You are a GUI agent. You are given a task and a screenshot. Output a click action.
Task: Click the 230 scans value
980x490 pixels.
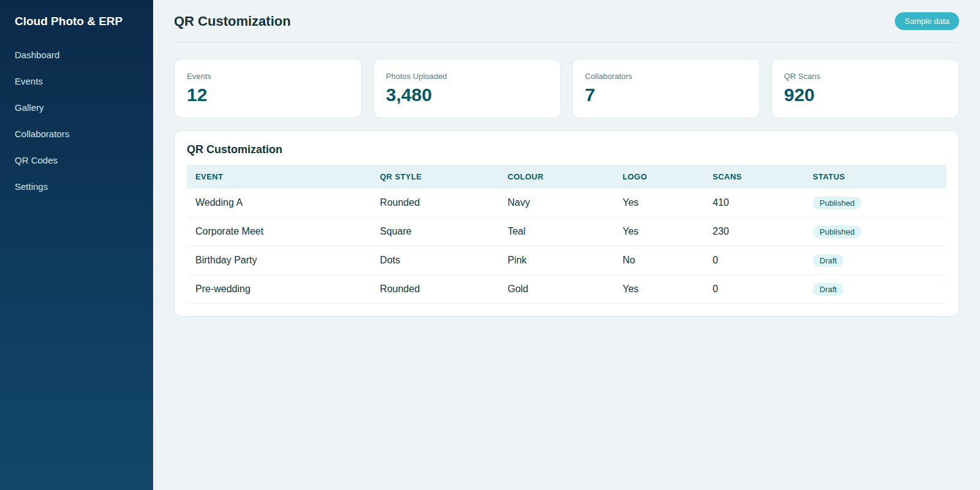click(x=721, y=232)
